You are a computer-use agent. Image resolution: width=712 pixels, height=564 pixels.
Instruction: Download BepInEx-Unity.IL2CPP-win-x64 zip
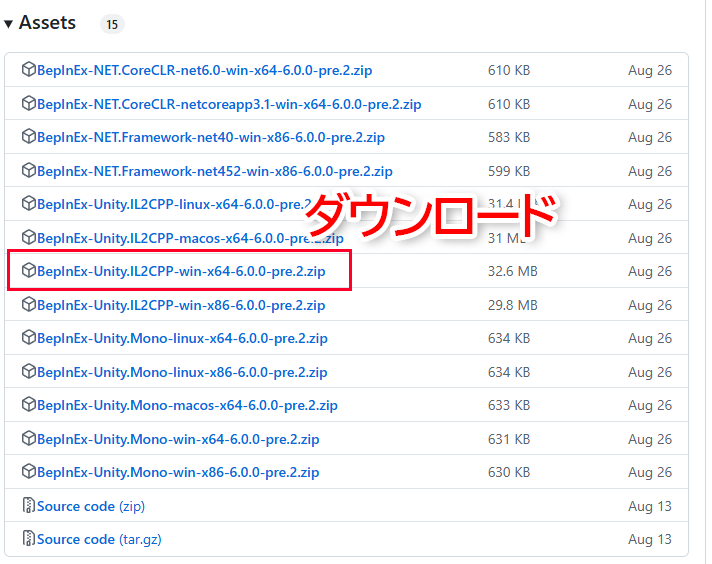181,272
